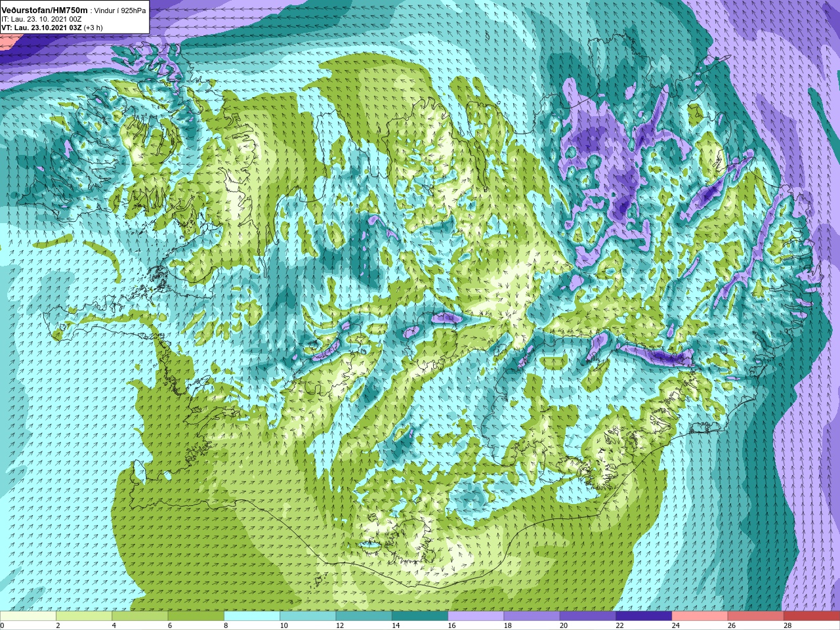Image resolution: width=840 pixels, height=630 pixels.
Task: Click the 'VT: Lau. 23.10.2021 03Z' line
Action: click(41, 28)
